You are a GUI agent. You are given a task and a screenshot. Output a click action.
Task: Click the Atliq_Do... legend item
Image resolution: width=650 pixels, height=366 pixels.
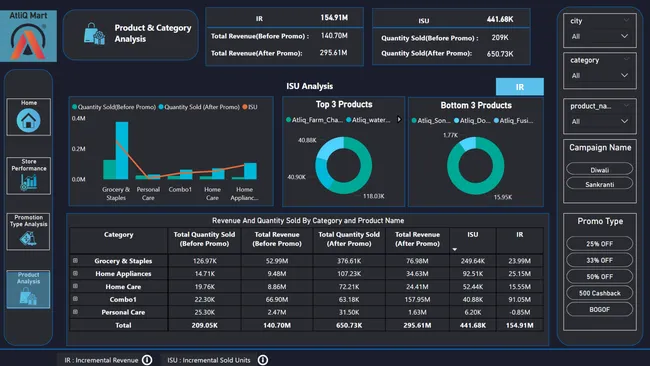pyautogui.click(x=473, y=121)
